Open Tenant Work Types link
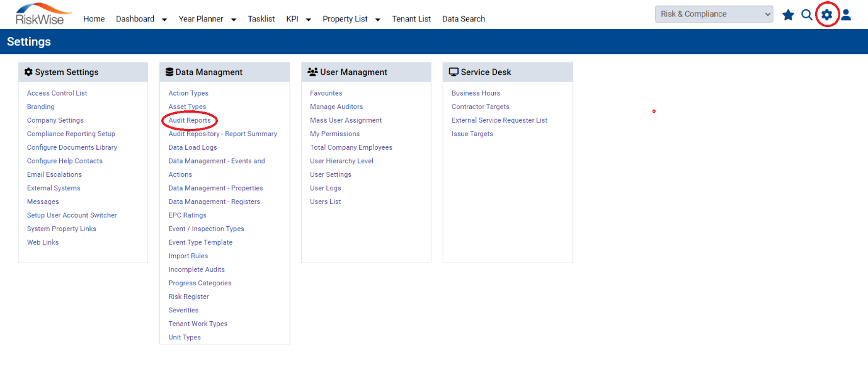Screen dimensions: 868x379 click(x=198, y=324)
